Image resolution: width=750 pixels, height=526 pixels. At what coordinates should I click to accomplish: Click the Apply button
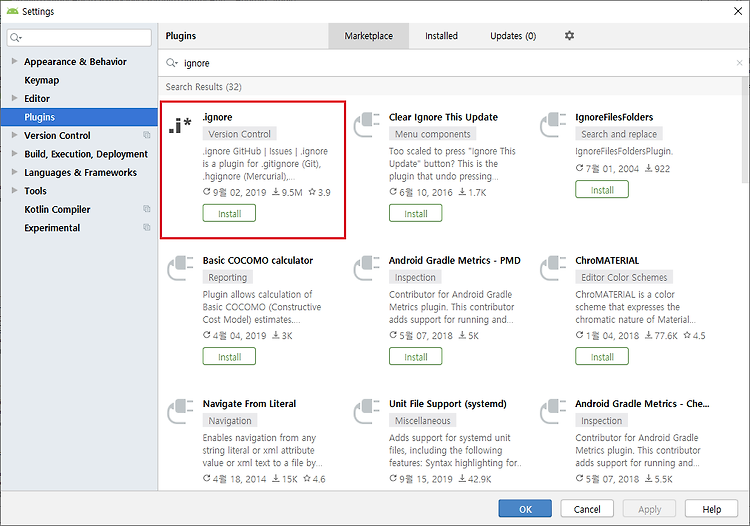tap(649, 509)
